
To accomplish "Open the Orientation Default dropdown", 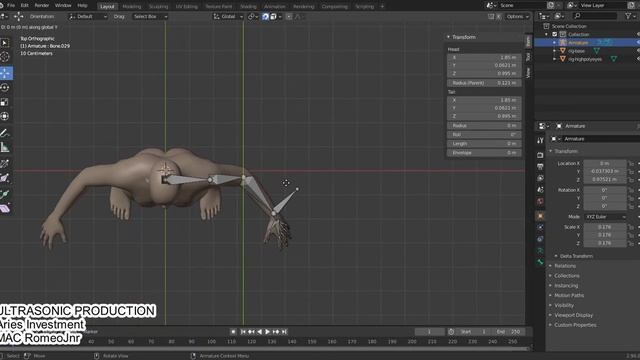I will pos(88,17).
